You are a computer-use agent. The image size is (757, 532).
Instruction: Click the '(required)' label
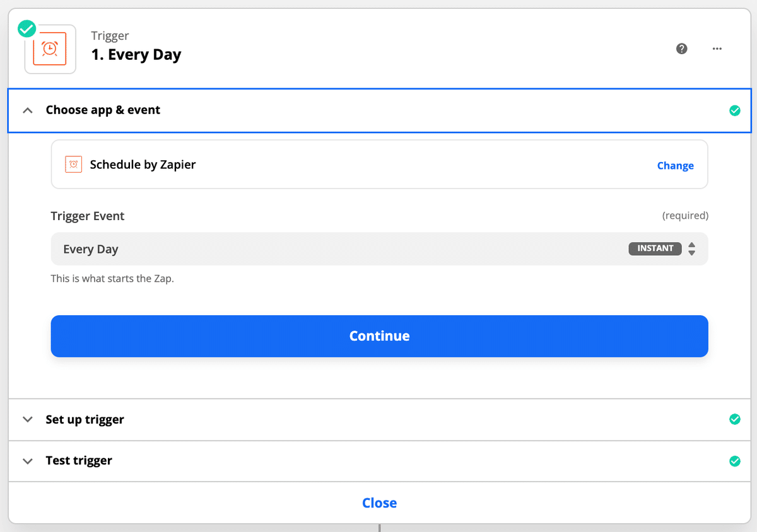[x=685, y=216]
